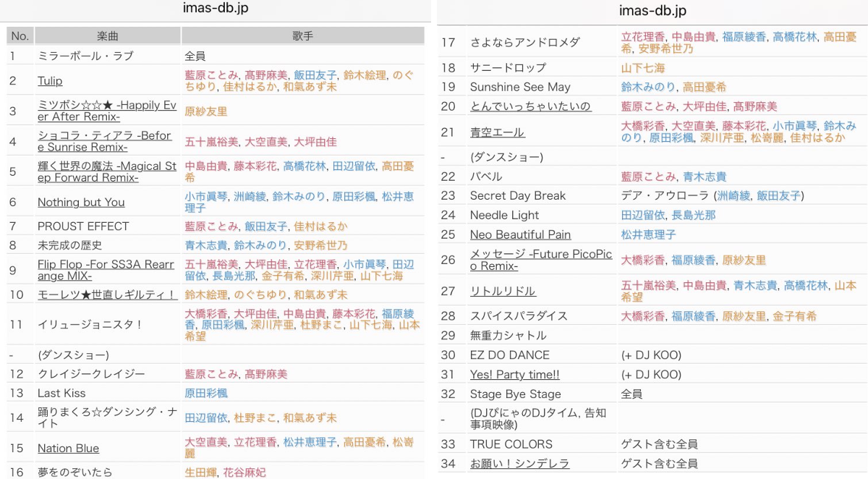
Task: Open the 青空エール song link
Action: point(497,132)
